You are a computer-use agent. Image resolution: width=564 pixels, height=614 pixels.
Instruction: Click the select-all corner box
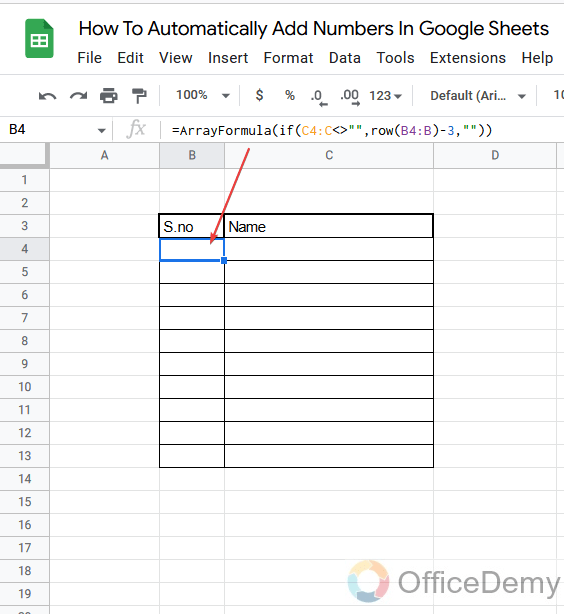(24, 155)
